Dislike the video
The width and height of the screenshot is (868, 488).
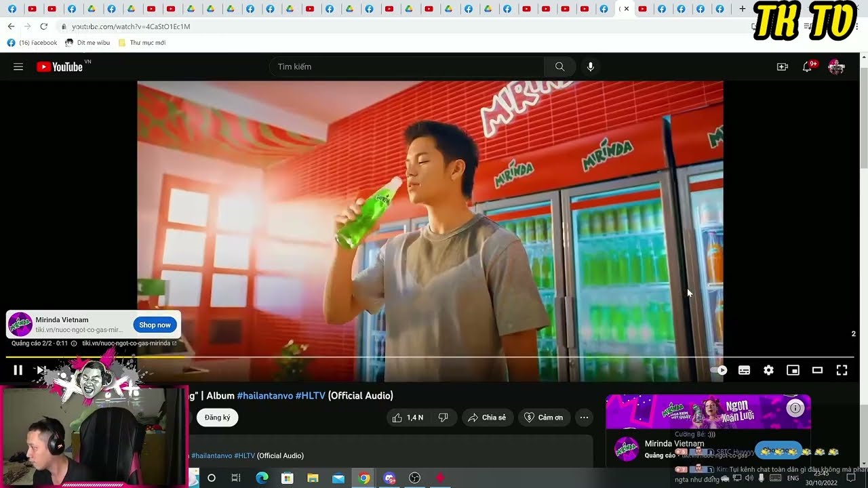pos(443,418)
